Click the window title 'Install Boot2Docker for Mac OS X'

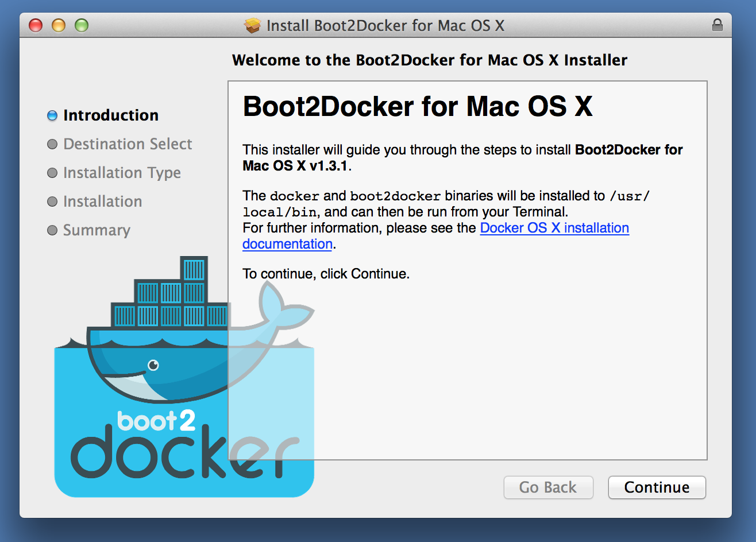[x=385, y=26]
